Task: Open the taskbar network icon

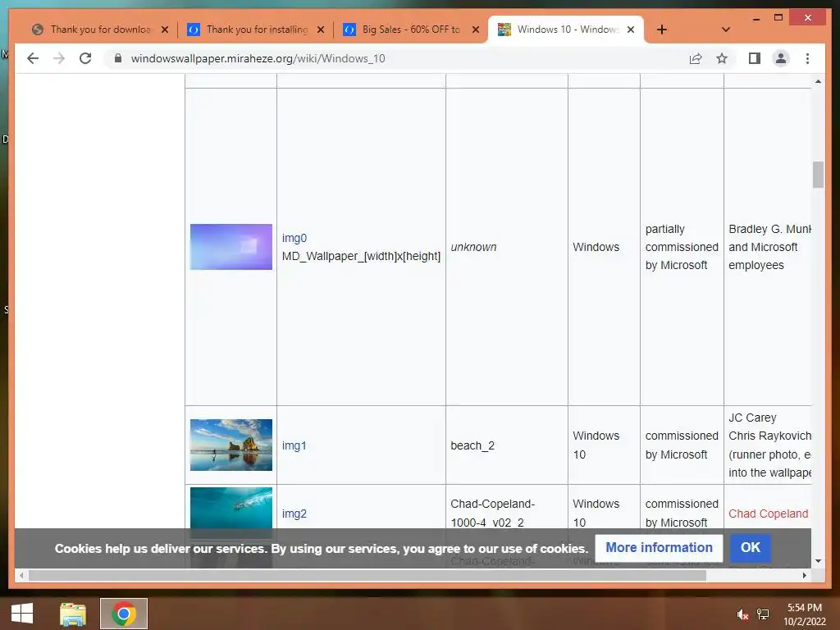Action: tap(762, 614)
